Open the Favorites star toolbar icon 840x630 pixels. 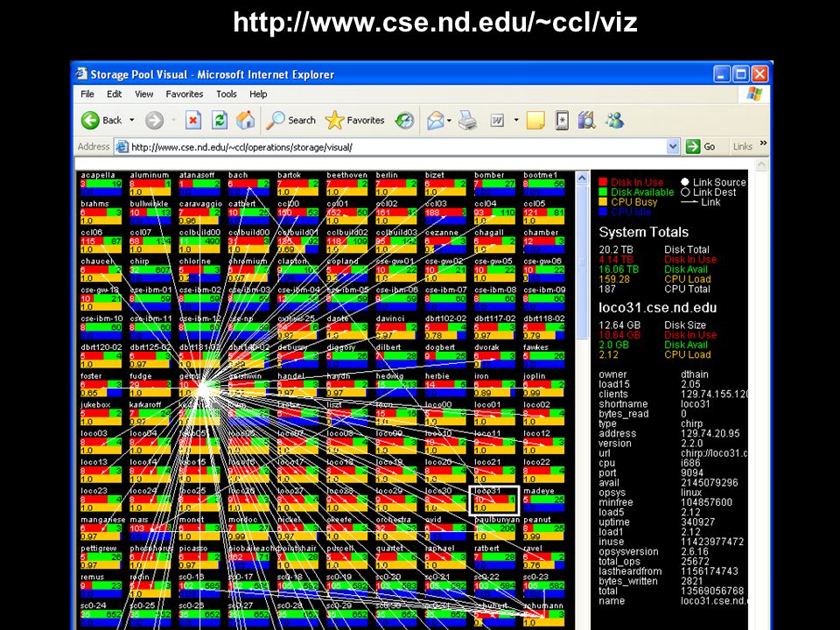[334, 120]
